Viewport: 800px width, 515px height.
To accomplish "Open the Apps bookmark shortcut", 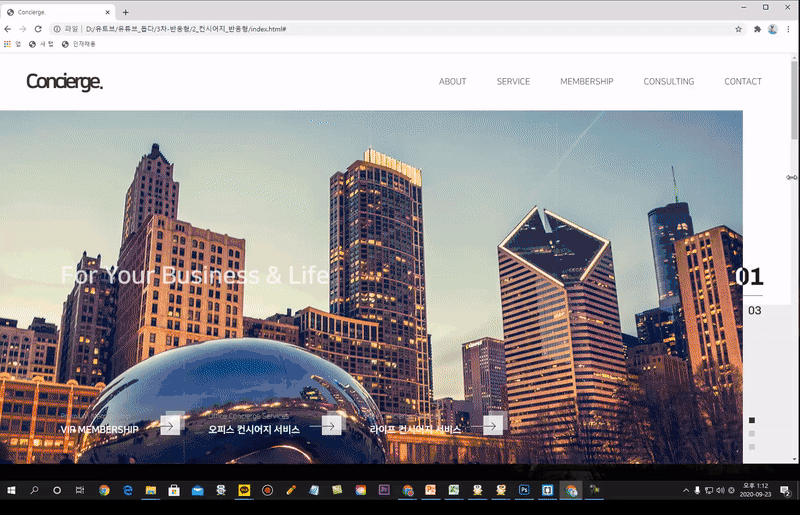I will [12, 44].
